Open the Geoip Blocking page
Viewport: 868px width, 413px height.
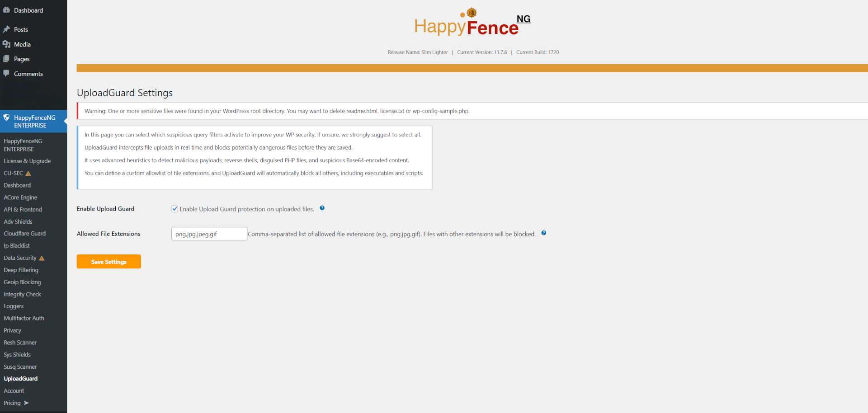click(22, 282)
